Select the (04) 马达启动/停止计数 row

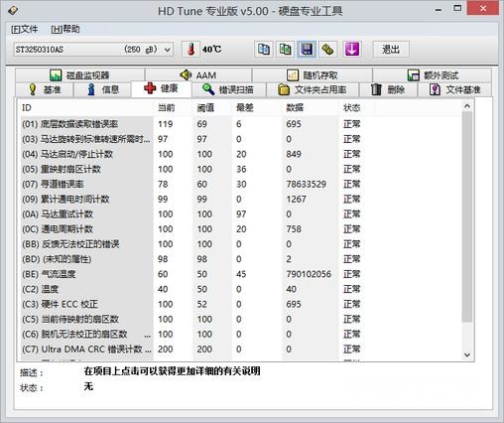coord(191,154)
